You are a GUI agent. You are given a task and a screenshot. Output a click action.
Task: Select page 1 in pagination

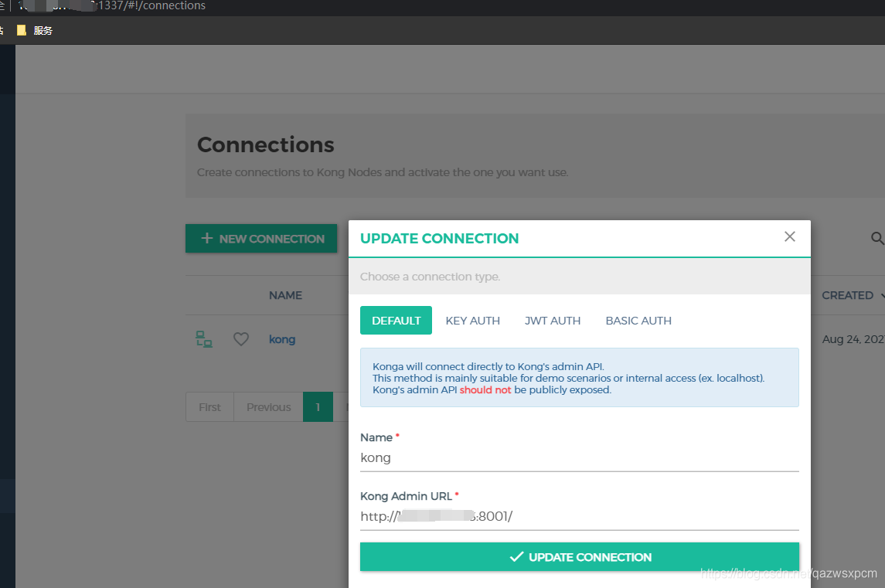point(318,407)
